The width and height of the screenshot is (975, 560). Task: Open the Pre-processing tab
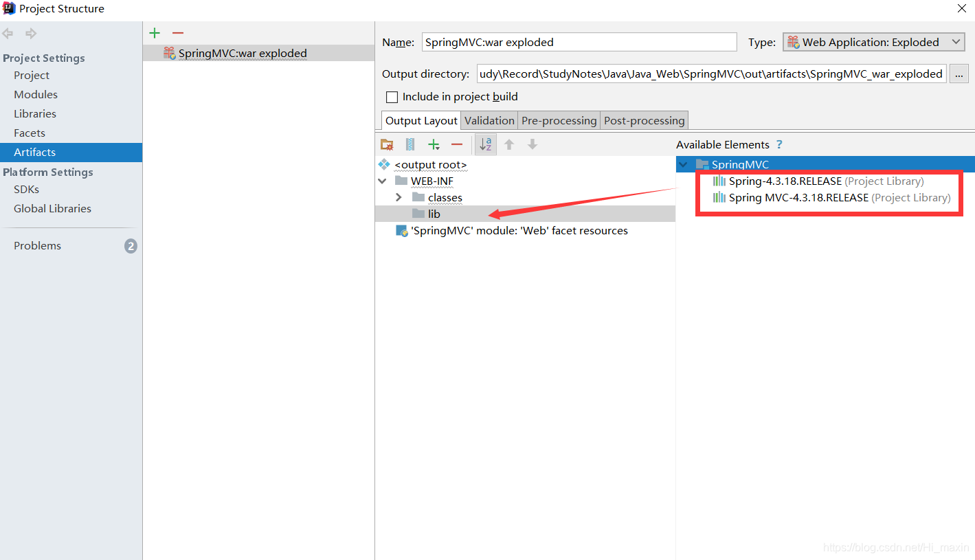559,120
